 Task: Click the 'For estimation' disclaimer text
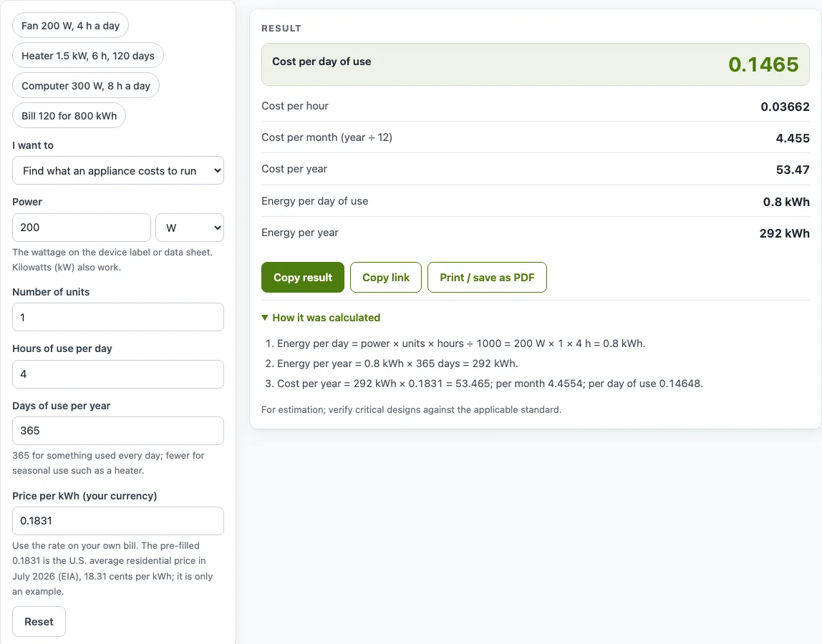[x=411, y=409]
